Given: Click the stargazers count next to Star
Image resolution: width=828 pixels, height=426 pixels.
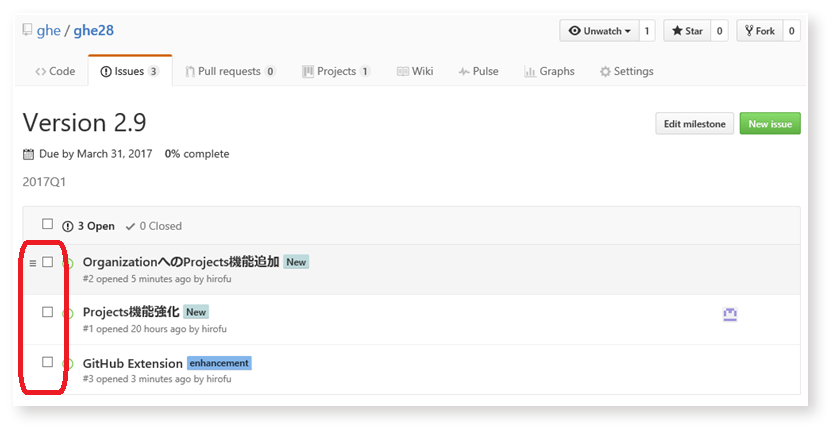Looking at the screenshot, I should pos(719,31).
